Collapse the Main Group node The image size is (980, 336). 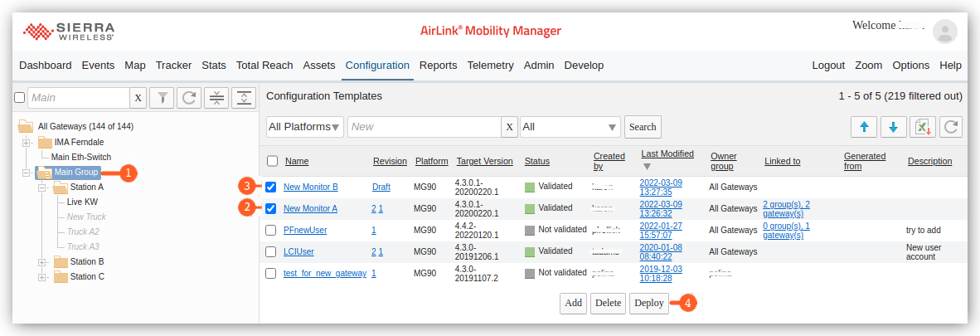tap(27, 172)
